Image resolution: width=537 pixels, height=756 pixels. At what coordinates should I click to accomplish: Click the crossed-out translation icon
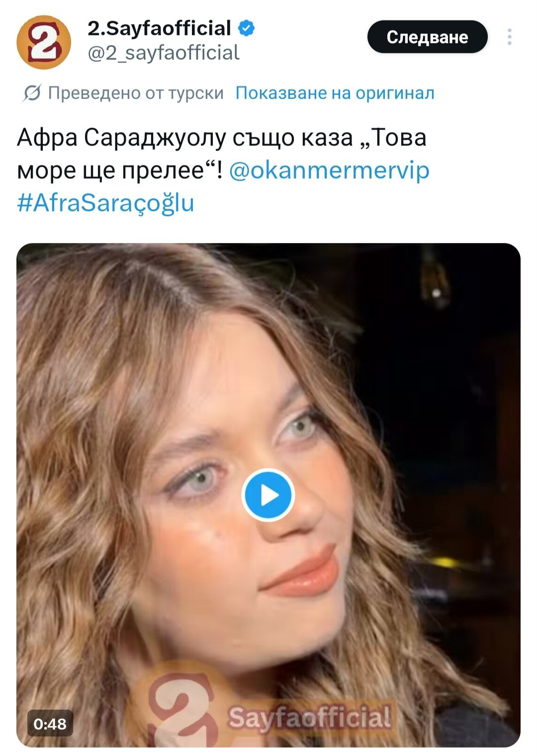[32, 93]
